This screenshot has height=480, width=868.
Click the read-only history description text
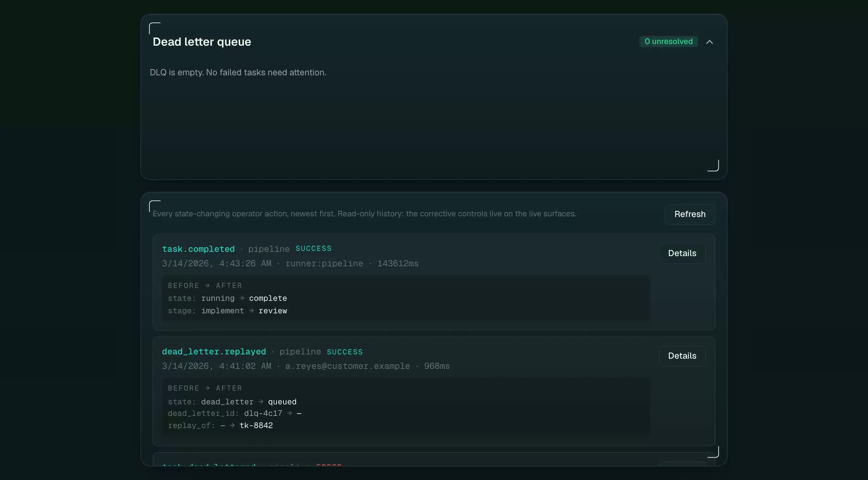click(364, 214)
